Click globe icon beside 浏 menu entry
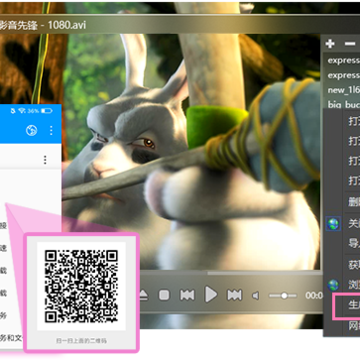This screenshot has height=360, width=360. (x=333, y=285)
